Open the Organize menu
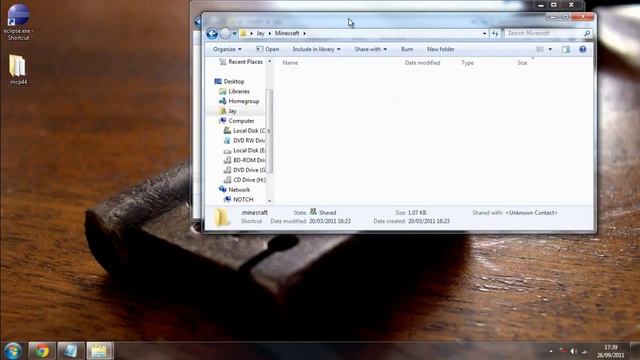Screen dimensions: 640x360 (x=227, y=49)
